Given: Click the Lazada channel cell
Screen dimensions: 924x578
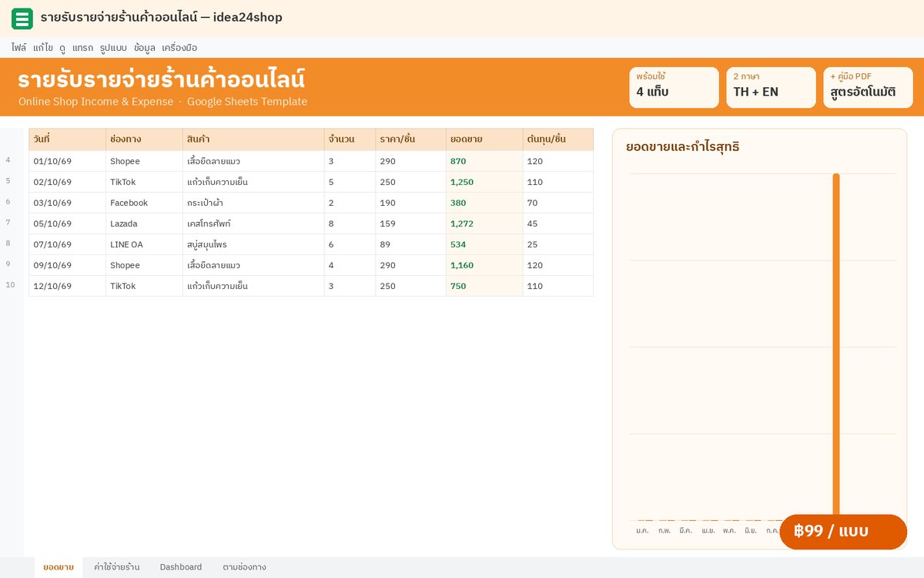Looking at the screenshot, I should tap(144, 223).
